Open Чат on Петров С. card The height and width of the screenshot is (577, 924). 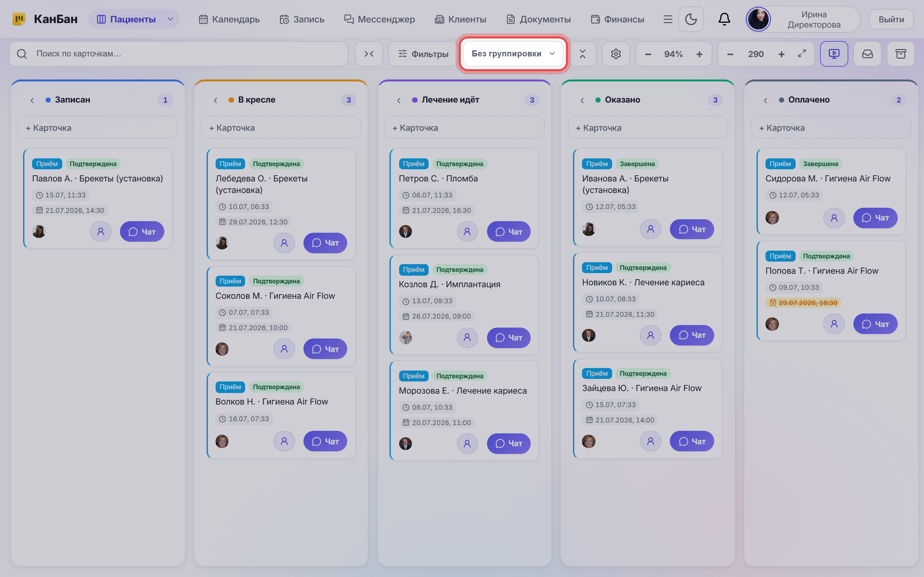coord(509,232)
